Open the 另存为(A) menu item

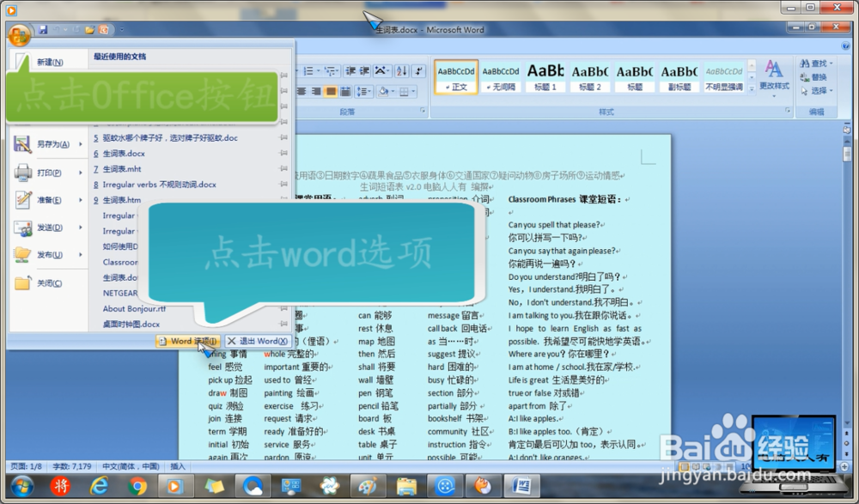point(48,144)
